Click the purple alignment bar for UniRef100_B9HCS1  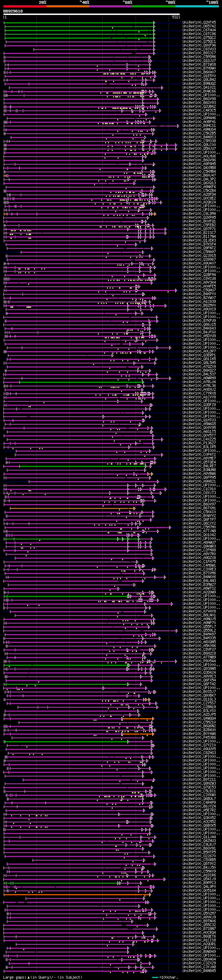click(x=92, y=126)
